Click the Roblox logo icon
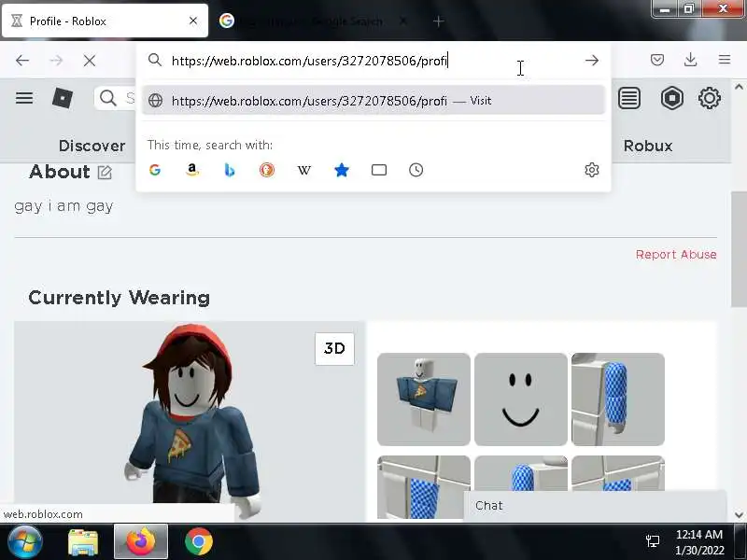This screenshot has width=747, height=560. (63, 98)
